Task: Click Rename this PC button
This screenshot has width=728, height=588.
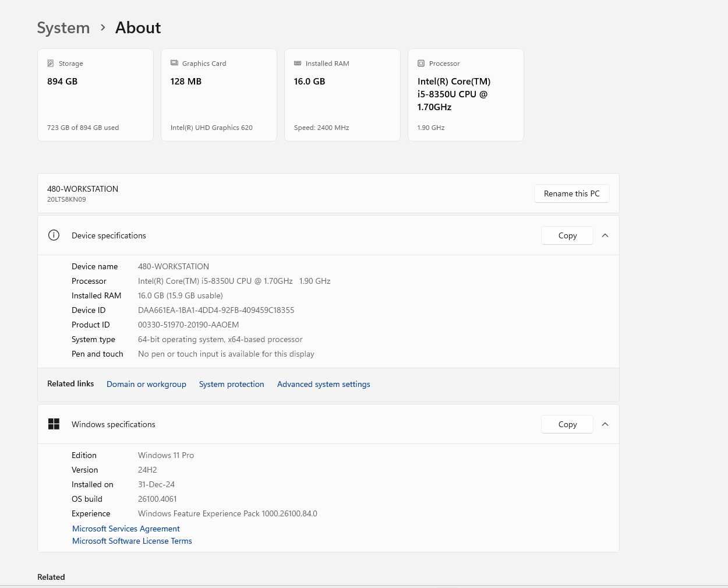Action: [571, 193]
